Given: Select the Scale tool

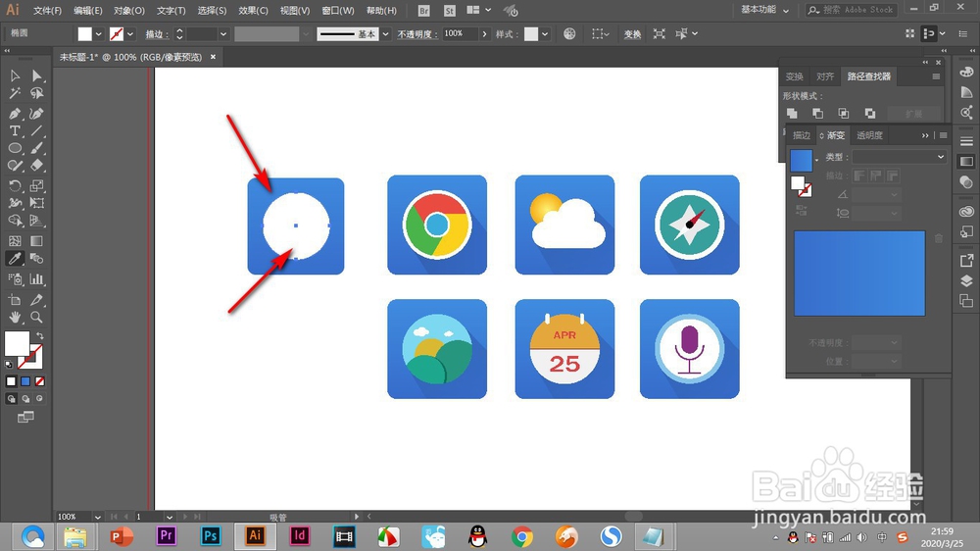Looking at the screenshot, I should [37, 185].
